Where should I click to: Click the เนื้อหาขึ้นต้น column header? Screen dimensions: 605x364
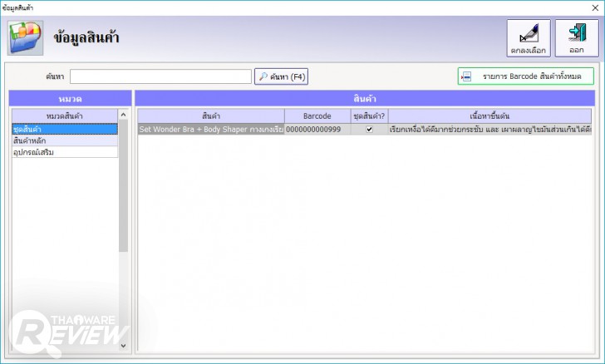coord(490,116)
